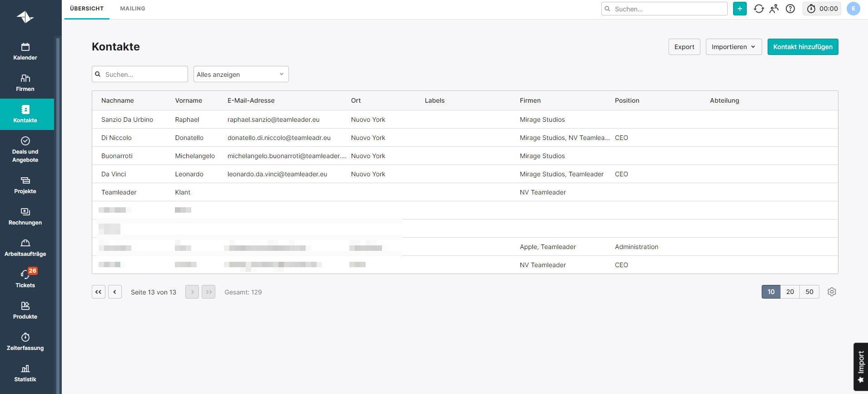Open the user avatar menu
Image resolution: width=868 pixels, height=394 pixels.
pyautogui.click(x=853, y=9)
